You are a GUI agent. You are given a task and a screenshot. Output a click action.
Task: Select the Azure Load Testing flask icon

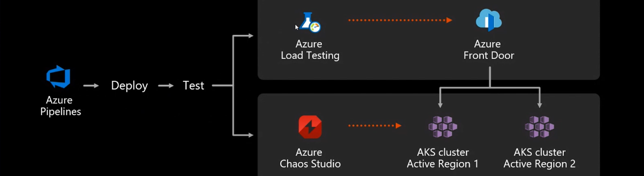[x=310, y=22]
